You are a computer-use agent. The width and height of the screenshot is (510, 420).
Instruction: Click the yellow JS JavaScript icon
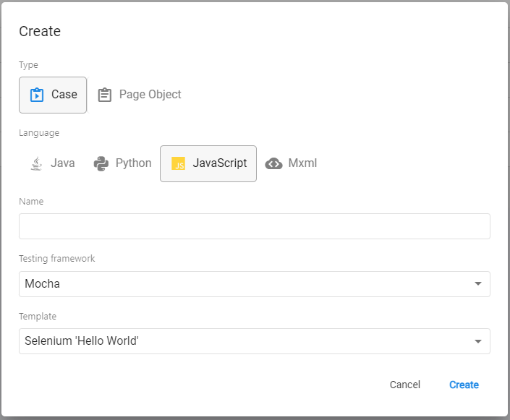178,163
